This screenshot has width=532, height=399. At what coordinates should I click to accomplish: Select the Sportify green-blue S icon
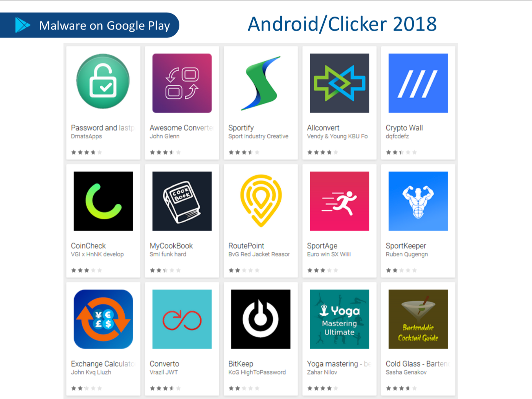[261, 83]
